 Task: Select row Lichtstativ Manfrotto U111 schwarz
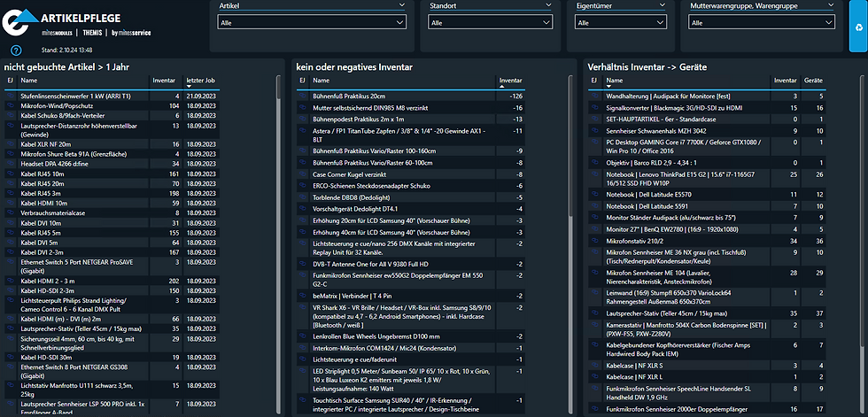pyautogui.click(x=112, y=390)
